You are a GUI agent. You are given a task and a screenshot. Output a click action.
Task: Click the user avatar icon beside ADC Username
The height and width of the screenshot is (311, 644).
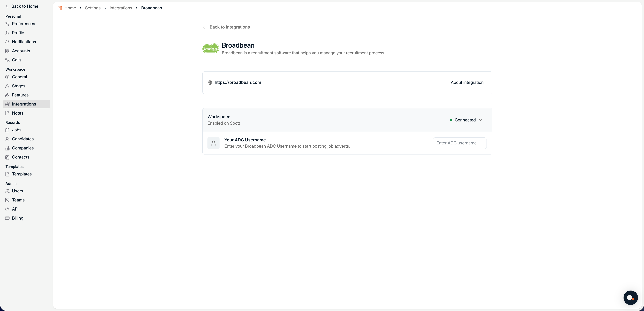tap(213, 143)
